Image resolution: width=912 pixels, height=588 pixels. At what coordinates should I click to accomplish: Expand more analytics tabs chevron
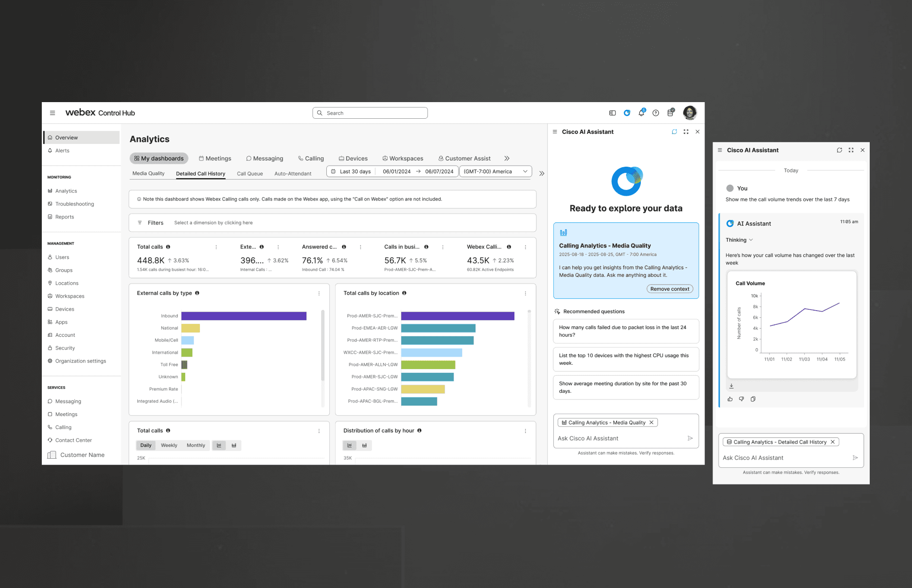507,159
